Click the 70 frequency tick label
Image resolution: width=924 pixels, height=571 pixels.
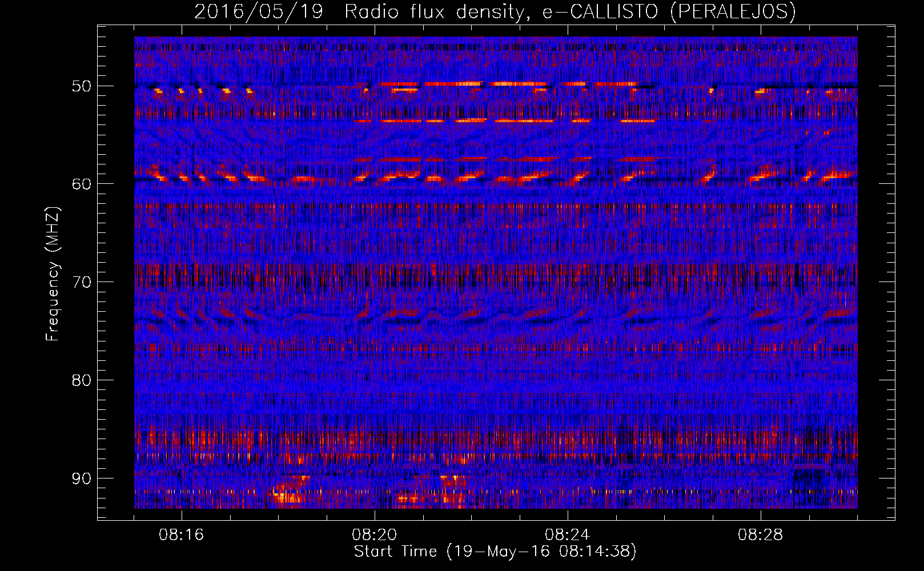click(81, 282)
